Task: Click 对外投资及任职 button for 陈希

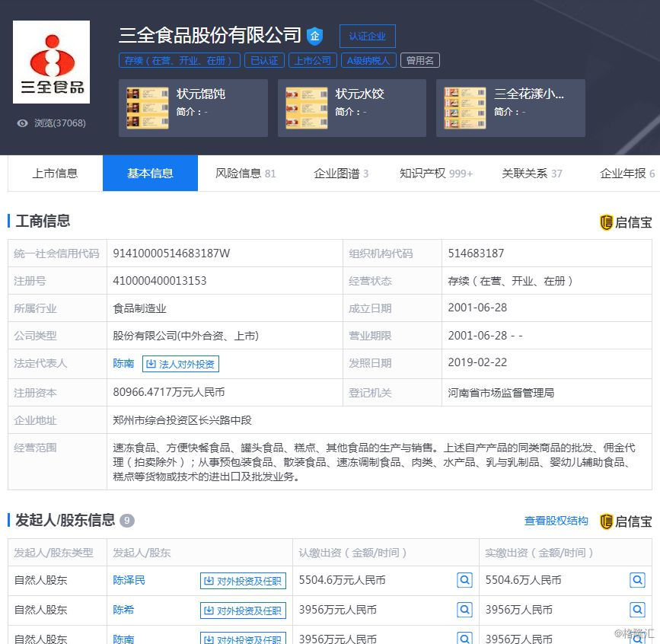Action: 244,611
